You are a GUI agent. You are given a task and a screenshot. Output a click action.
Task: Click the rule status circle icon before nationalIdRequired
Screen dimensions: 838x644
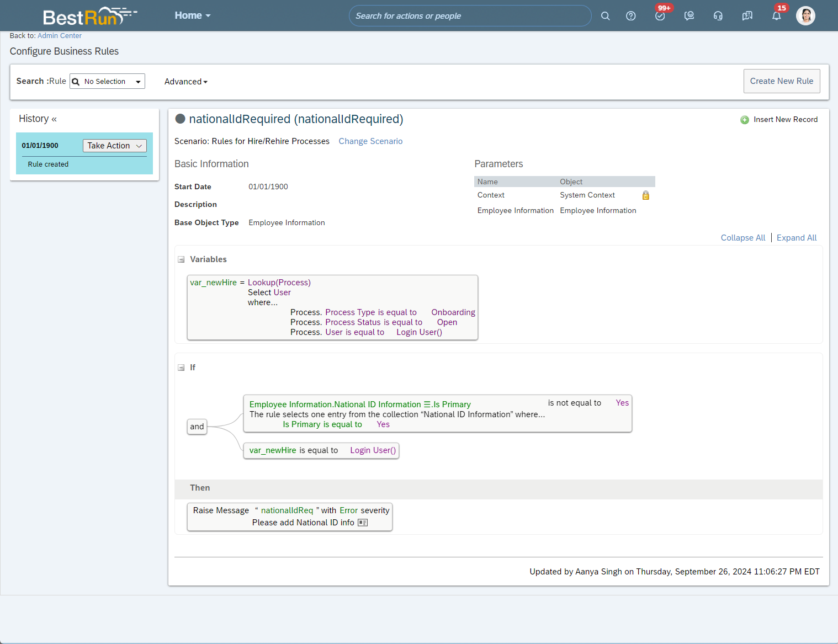click(180, 119)
